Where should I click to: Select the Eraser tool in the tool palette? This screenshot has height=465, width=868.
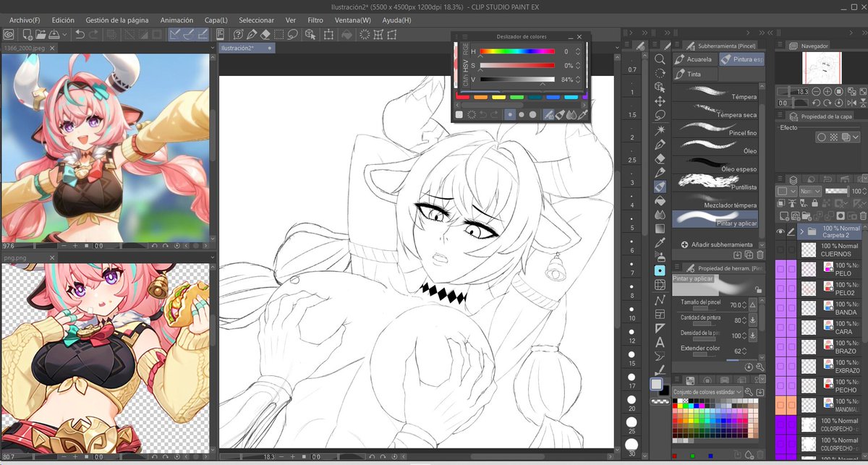660,158
